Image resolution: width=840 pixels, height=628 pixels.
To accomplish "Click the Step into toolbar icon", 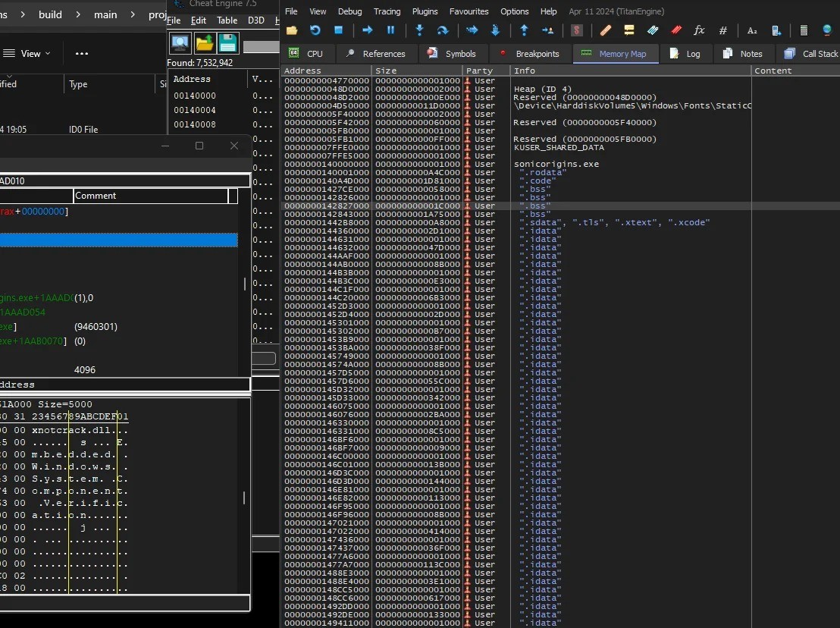I will (419, 30).
